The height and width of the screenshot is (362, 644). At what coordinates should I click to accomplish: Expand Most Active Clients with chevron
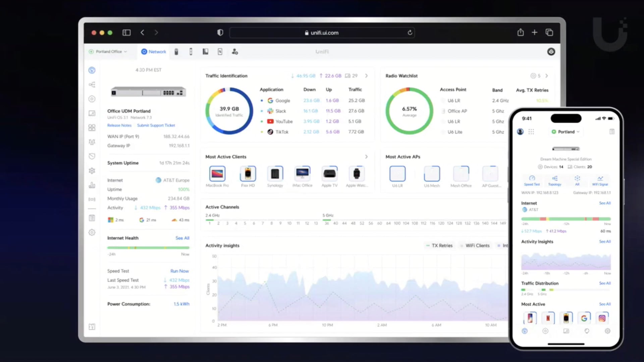click(x=366, y=157)
